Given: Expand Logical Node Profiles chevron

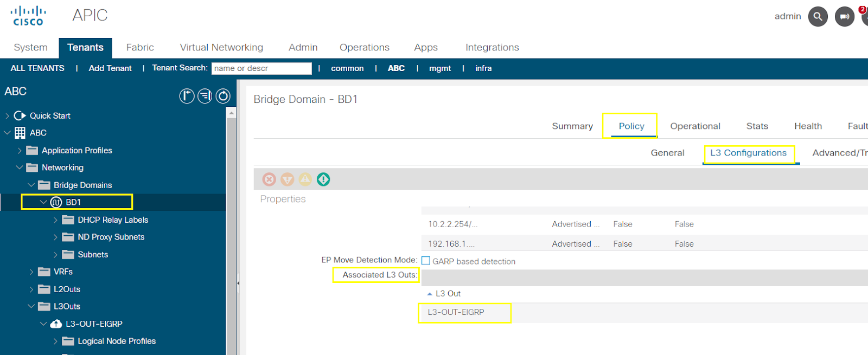Looking at the screenshot, I should [55, 341].
